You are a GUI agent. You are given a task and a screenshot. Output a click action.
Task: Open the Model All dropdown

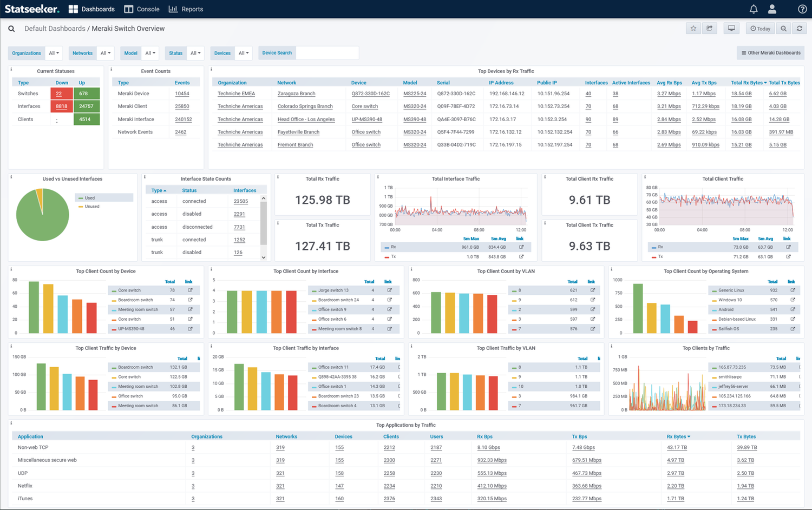[150, 52]
